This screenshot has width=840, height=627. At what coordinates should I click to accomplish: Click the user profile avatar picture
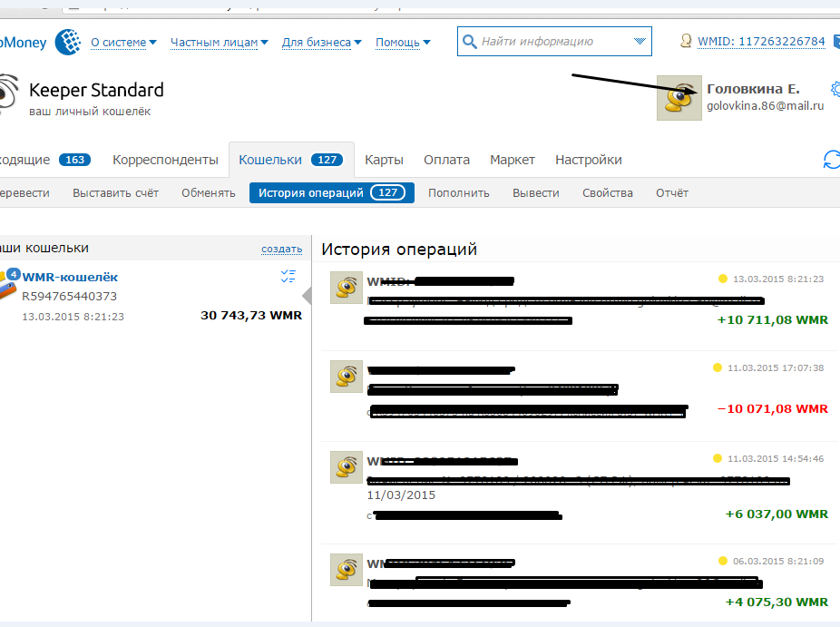(x=679, y=98)
